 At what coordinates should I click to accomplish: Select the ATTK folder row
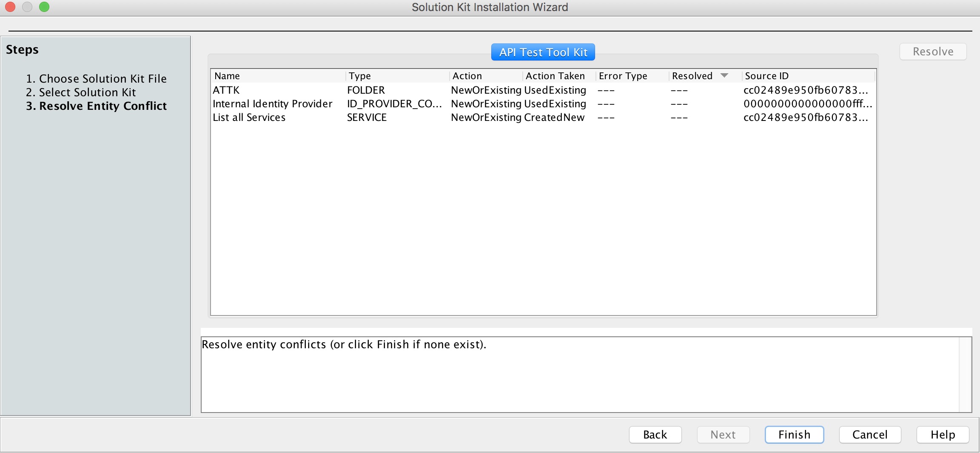tap(543, 90)
